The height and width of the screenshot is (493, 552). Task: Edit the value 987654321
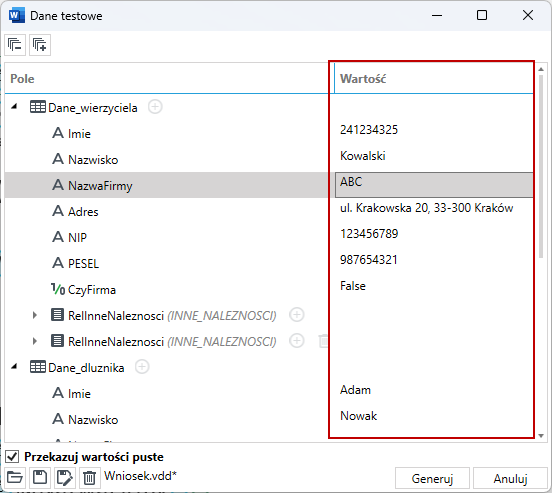[369, 260]
